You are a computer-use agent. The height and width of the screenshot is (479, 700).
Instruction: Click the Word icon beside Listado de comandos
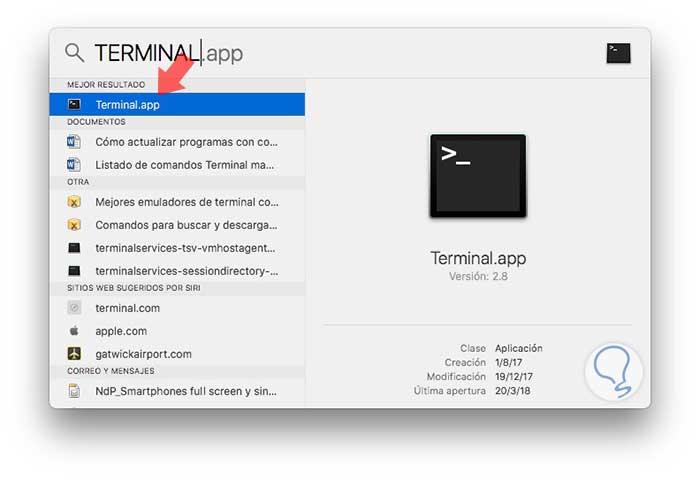(74, 165)
